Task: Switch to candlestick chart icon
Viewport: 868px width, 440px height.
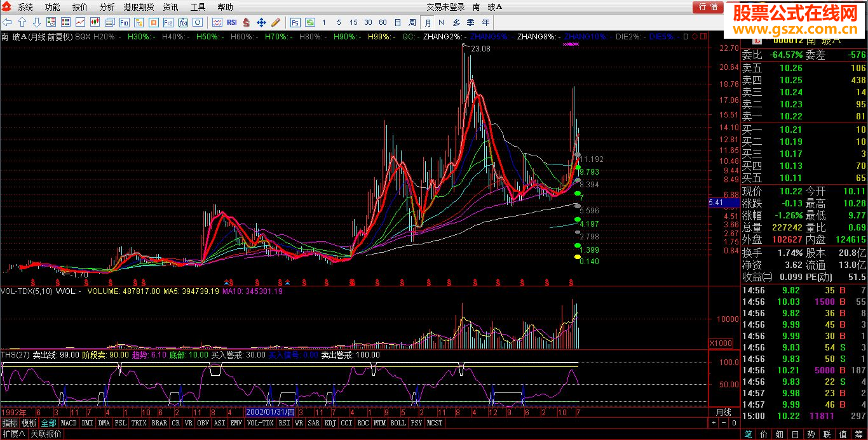Action: [x=95, y=22]
